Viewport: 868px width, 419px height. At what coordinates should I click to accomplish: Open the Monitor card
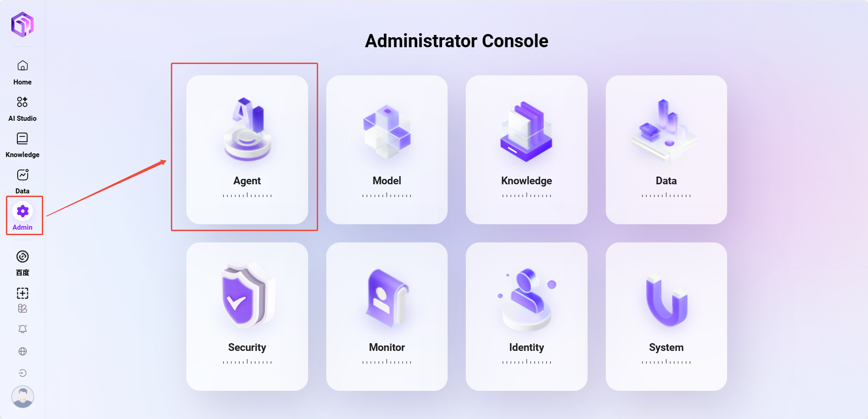coord(387,316)
